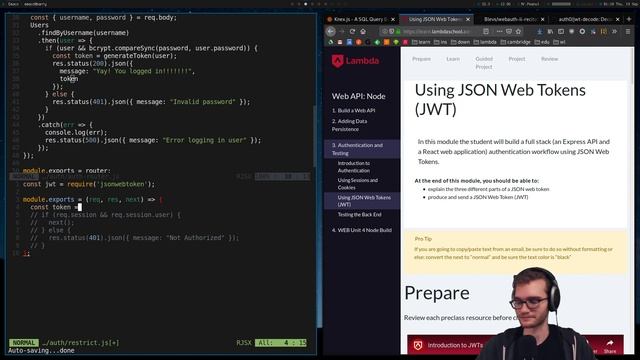This screenshot has height=360, width=640.
Task: Open the learn bookmarks folder
Action: [421, 42]
